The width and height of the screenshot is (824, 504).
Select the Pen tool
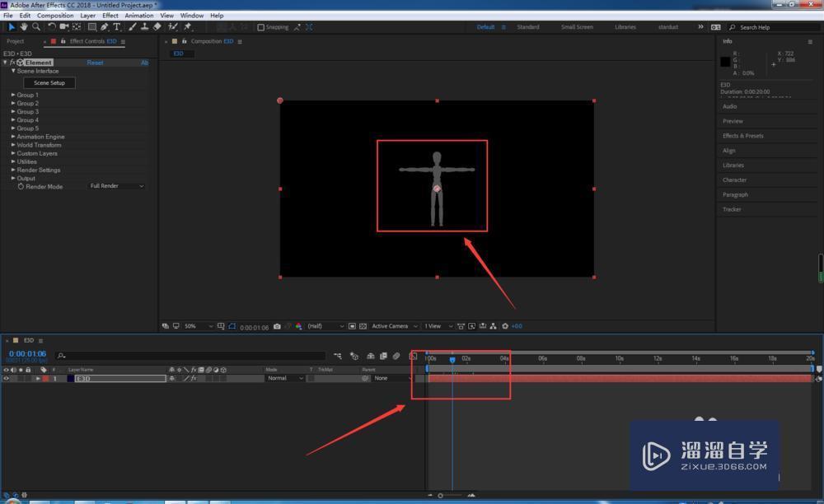pyautogui.click(x=104, y=26)
